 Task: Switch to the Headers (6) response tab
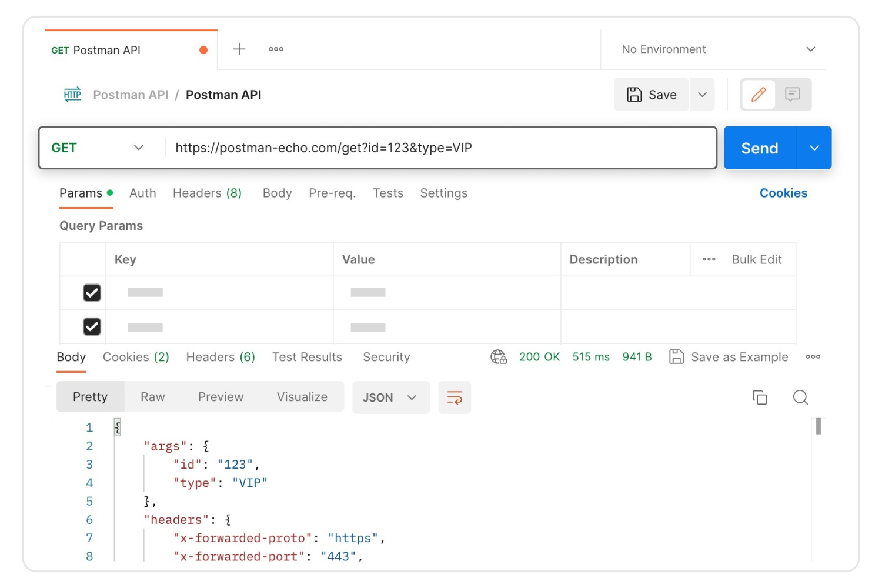[220, 356]
